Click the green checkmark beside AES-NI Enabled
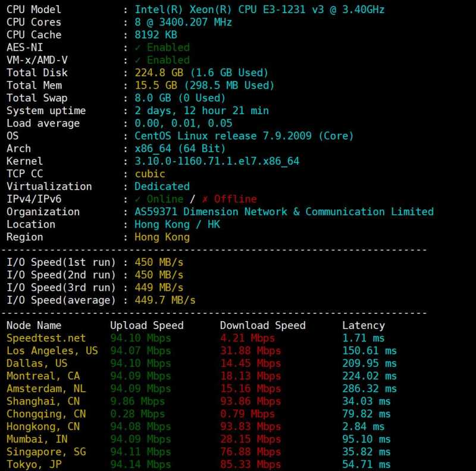 click(x=138, y=48)
